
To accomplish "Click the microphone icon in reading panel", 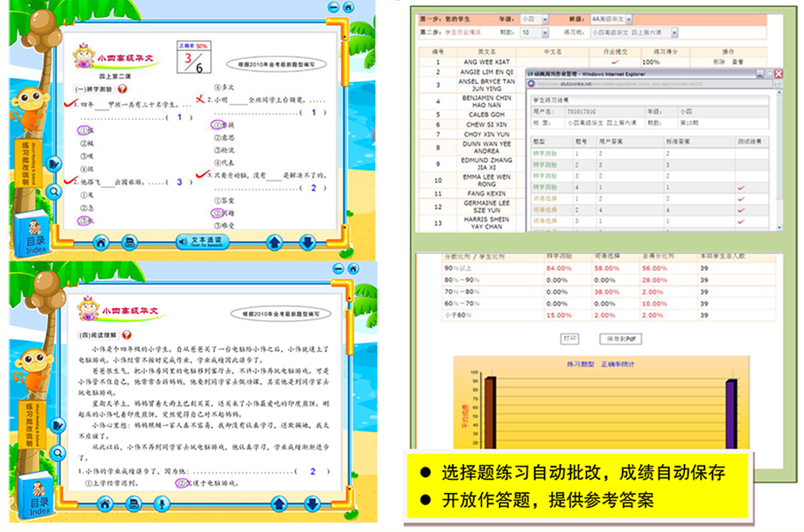I will point(161,504).
